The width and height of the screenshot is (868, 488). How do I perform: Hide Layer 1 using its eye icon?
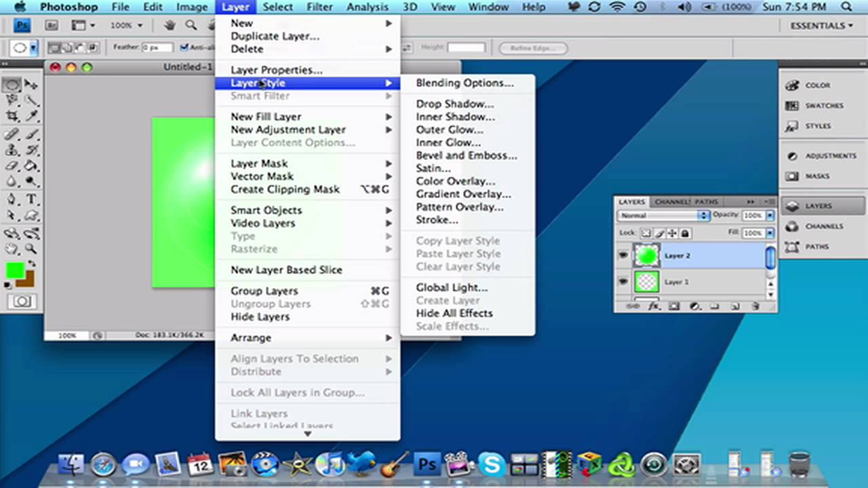[623, 281]
